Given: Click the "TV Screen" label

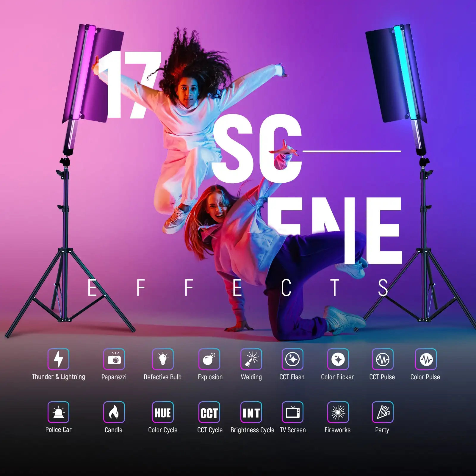Looking at the screenshot, I should coord(293,430).
